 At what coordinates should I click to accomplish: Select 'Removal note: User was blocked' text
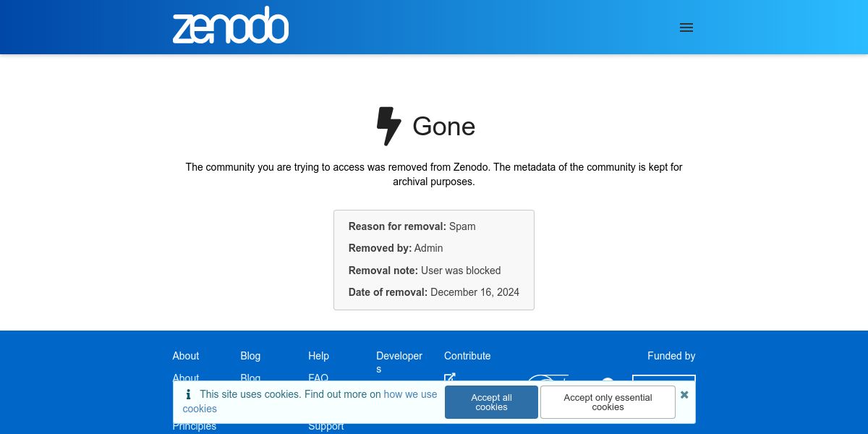(x=425, y=271)
